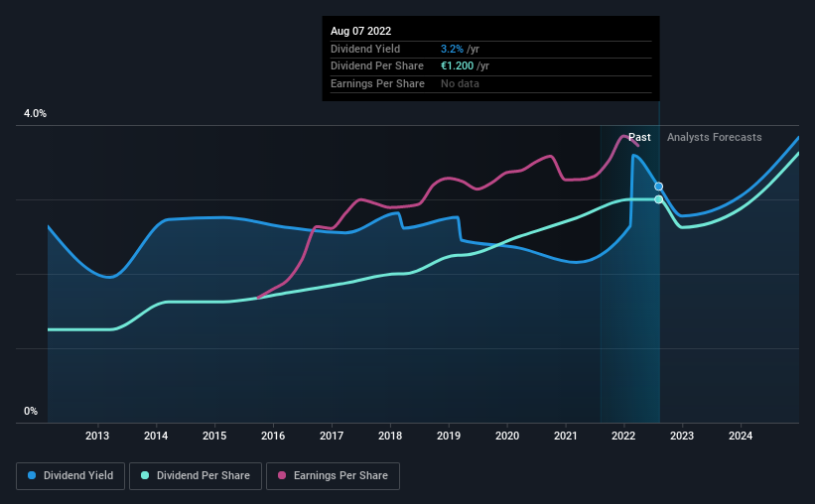Click the Past label on the chart
Image resolution: width=815 pixels, height=504 pixels.
639,137
